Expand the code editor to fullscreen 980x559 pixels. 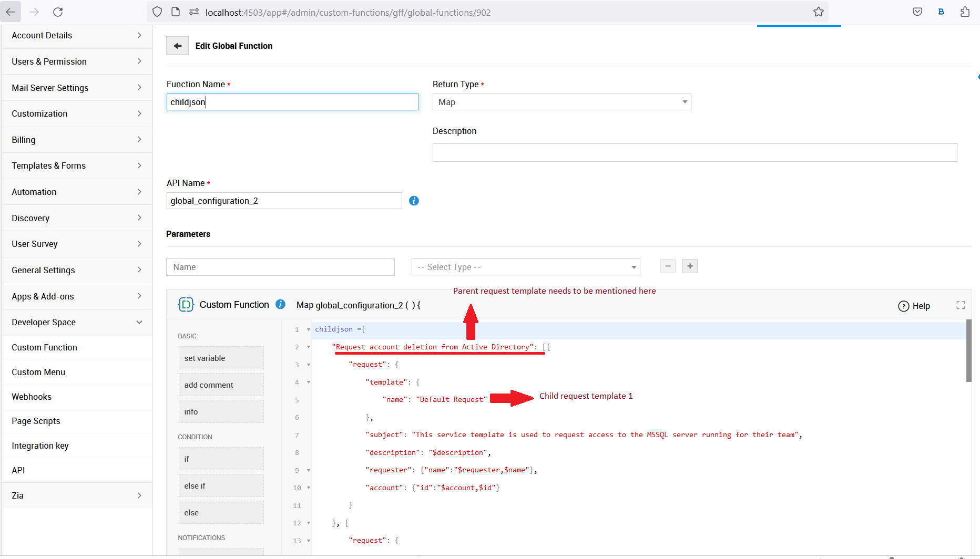(961, 305)
